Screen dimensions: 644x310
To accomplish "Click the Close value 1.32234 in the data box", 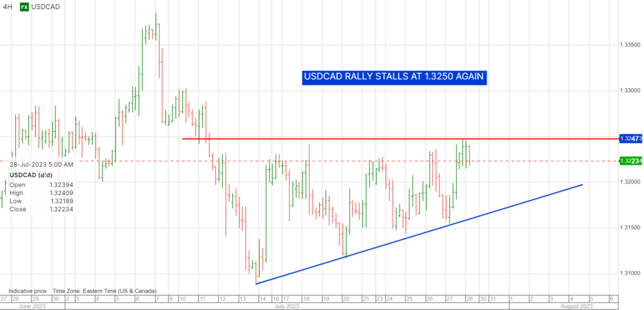I will pos(62,209).
